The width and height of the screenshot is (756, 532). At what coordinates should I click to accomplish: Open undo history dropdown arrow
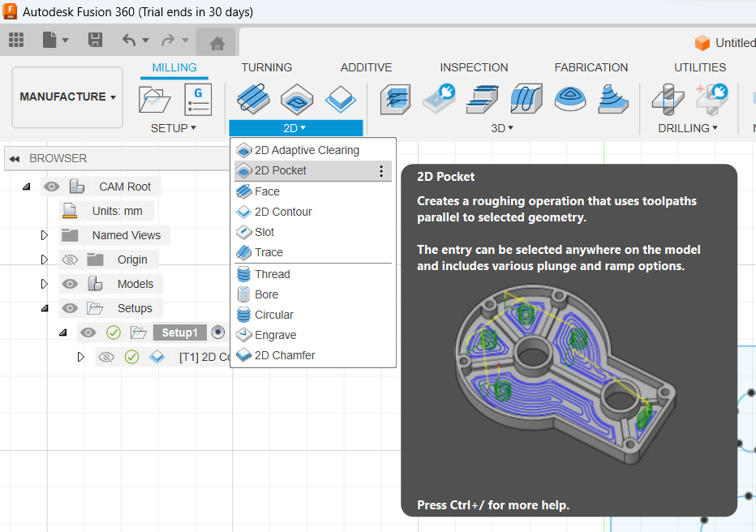point(146,41)
